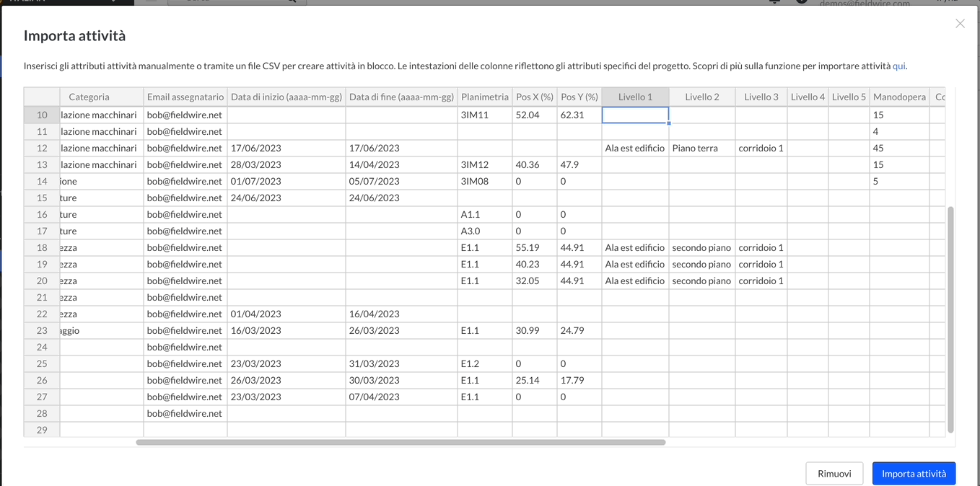Image resolution: width=980 pixels, height=486 pixels.
Task: Click start date '24/06/2023' in row 15
Action: [x=286, y=198]
